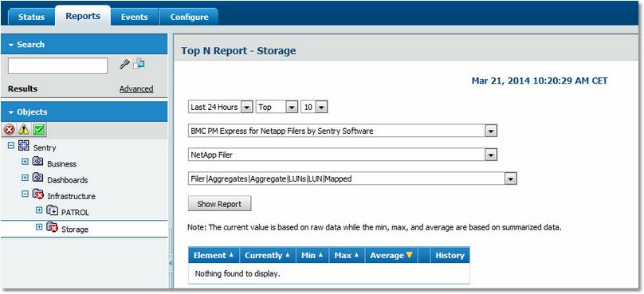
Task: Expand the Business tree node
Action: click(x=25, y=162)
